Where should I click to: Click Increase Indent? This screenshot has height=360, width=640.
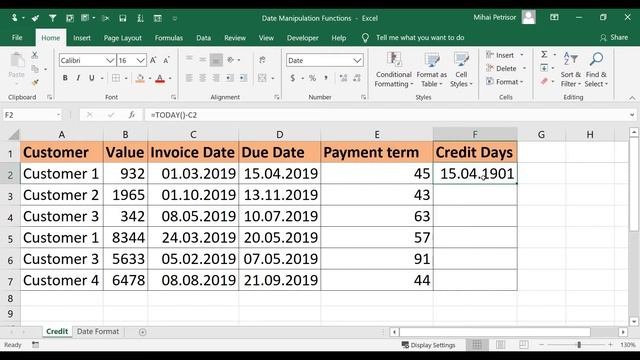click(243, 78)
